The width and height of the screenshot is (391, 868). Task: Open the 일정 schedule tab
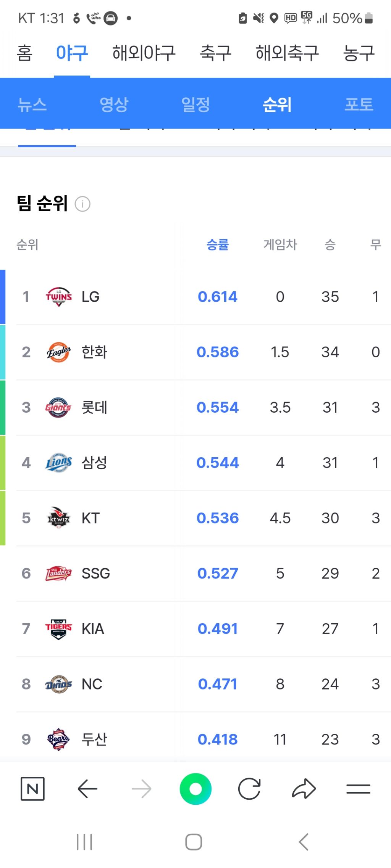195,104
